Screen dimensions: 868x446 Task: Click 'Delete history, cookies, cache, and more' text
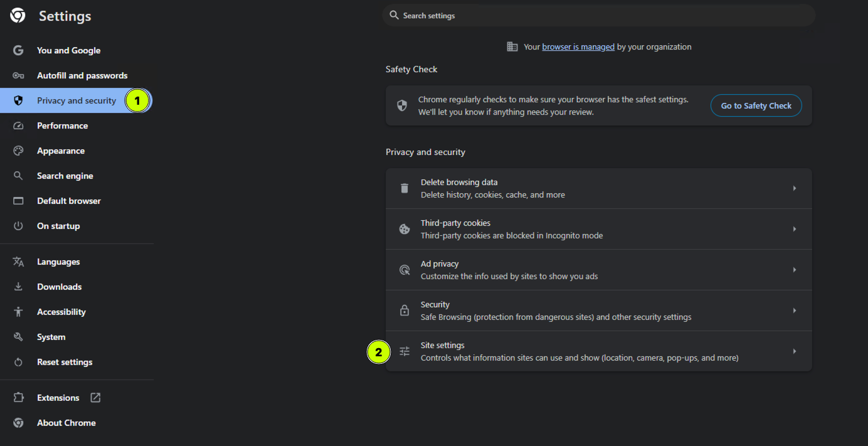pos(493,195)
